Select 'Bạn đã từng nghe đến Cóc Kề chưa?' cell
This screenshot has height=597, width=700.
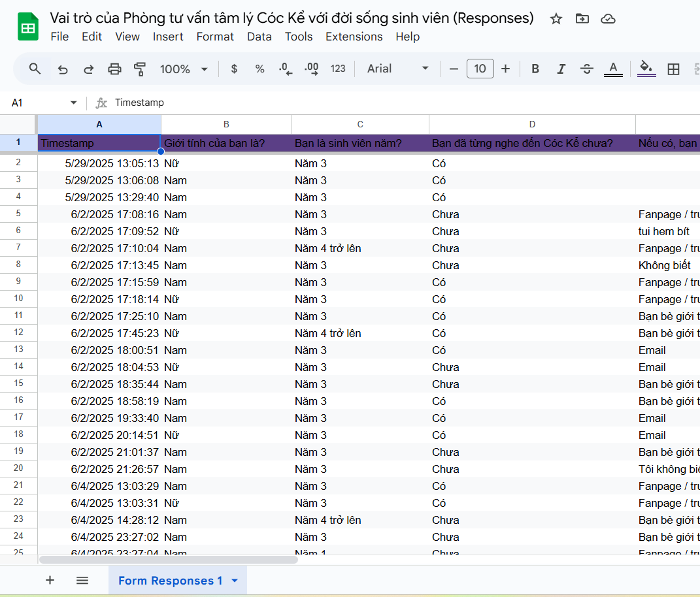click(532, 143)
